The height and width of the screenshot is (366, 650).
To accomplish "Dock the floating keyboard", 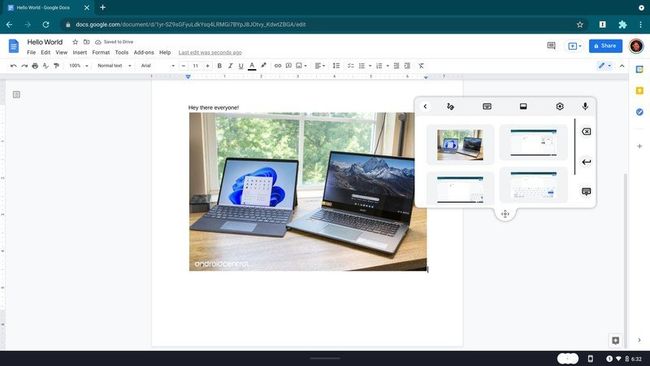I will click(523, 107).
